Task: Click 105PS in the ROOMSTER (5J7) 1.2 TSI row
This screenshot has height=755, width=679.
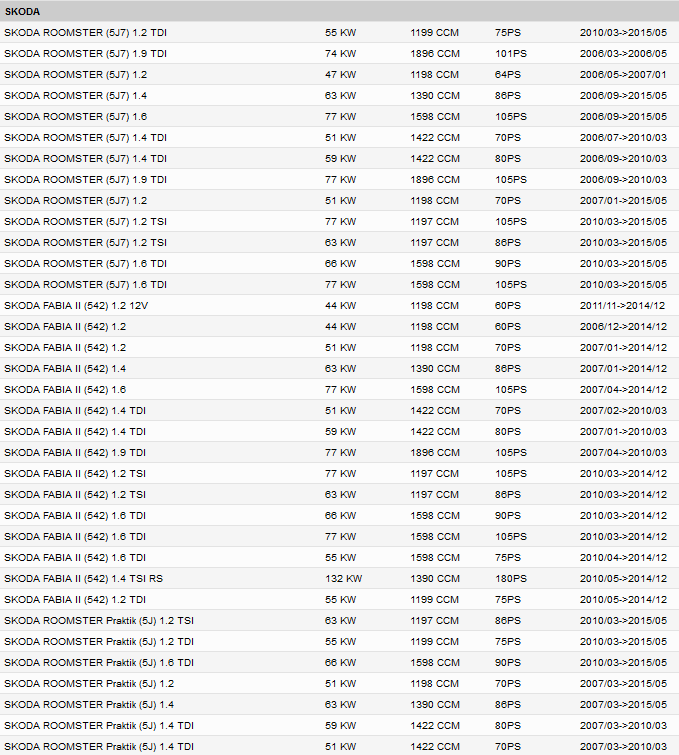Action: 511,221
